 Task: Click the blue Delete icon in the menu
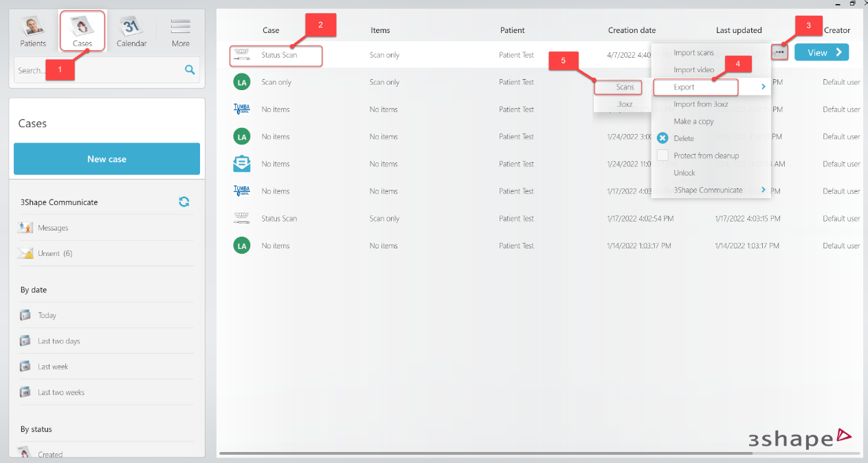pos(663,138)
